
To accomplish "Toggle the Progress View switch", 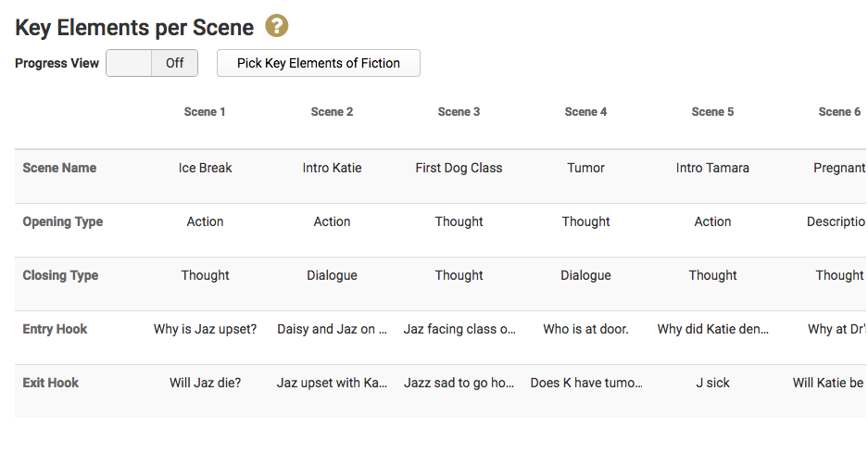I will click(x=152, y=63).
